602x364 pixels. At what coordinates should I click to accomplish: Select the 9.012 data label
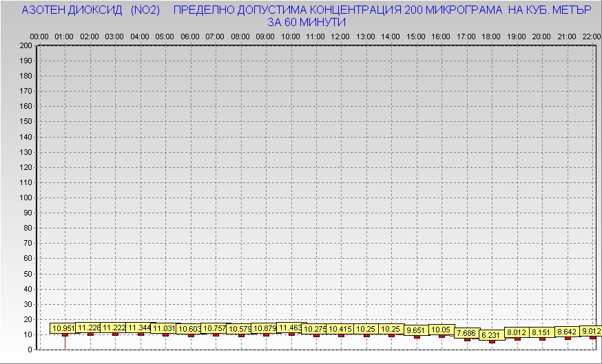591,331
